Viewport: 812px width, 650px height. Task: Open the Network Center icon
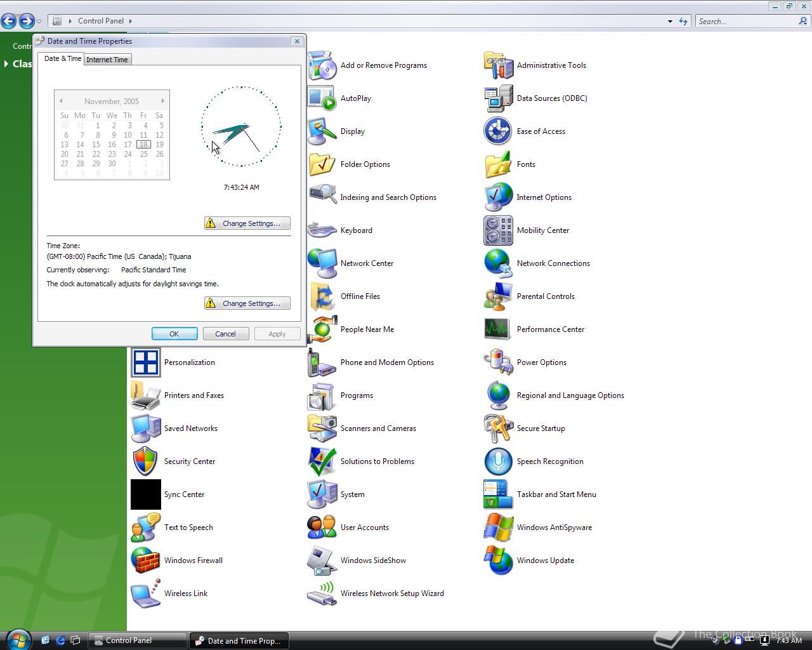[322, 263]
